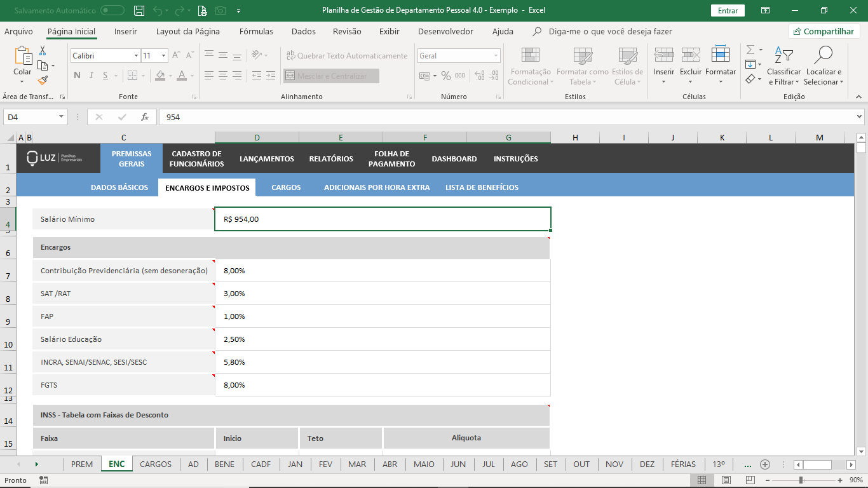
Task: Expand the Geral number format dropdown
Action: [x=496, y=56]
